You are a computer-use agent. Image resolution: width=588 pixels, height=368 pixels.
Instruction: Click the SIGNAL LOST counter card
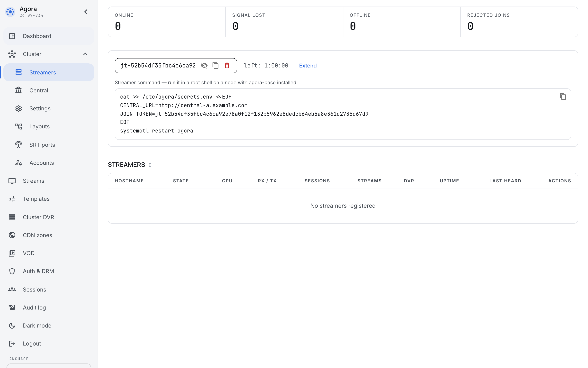pyautogui.click(x=284, y=22)
